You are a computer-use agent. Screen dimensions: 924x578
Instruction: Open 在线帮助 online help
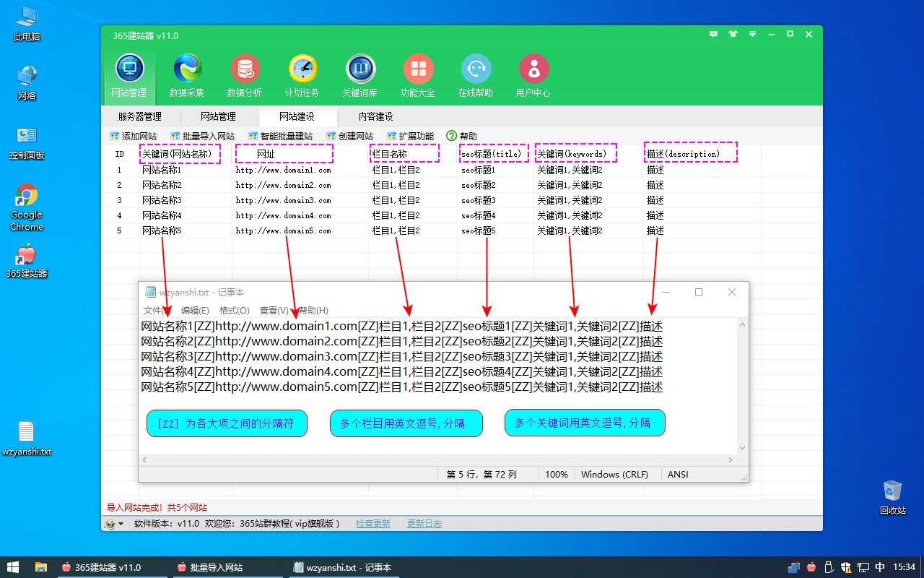tap(476, 76)
